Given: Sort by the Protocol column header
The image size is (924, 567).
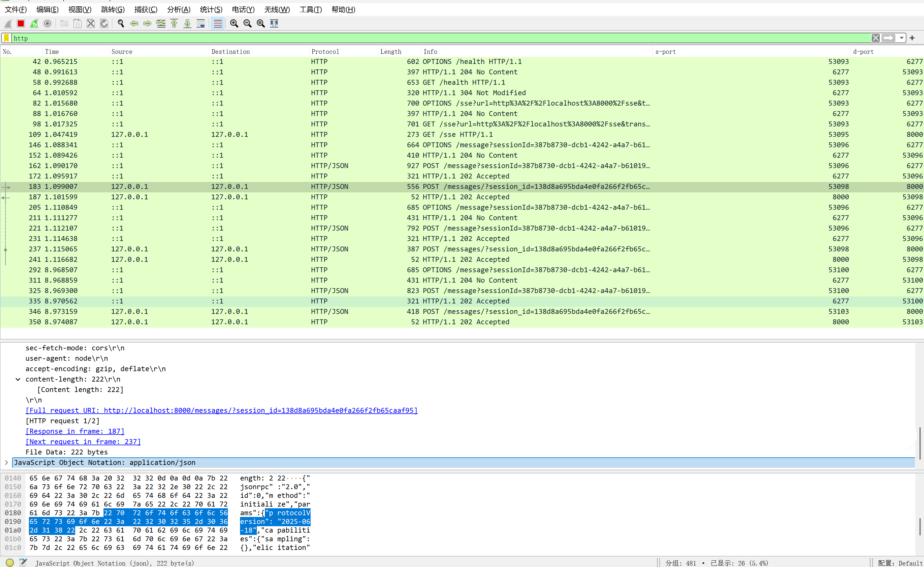Looking at the screenshot, I should coord(344,52).
